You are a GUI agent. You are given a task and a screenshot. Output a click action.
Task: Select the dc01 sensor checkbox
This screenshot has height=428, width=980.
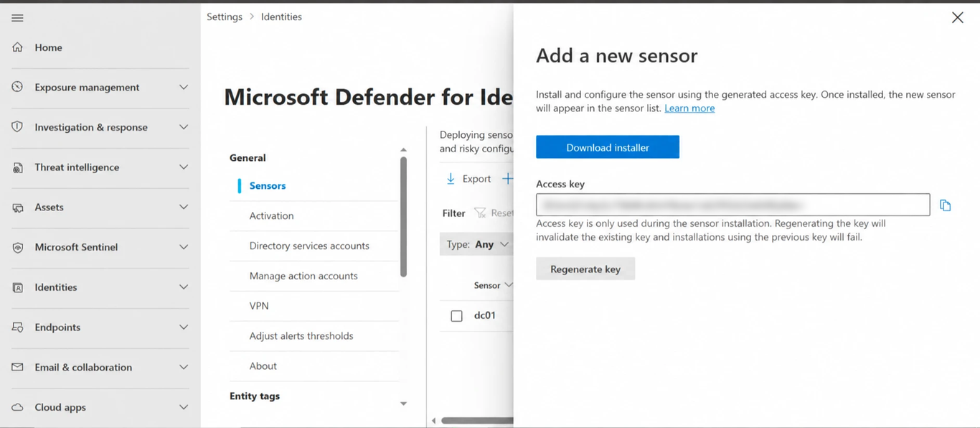[456, 316]
